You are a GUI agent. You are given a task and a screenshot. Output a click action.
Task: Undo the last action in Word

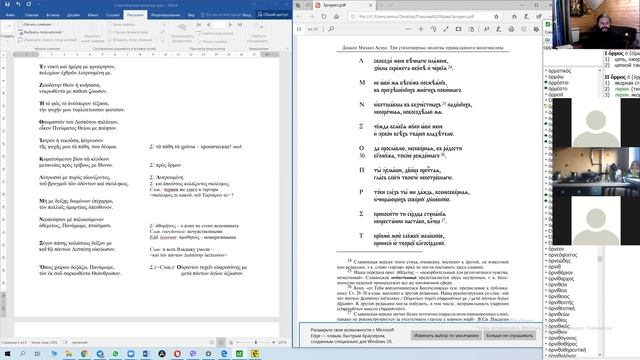point(18,4)
